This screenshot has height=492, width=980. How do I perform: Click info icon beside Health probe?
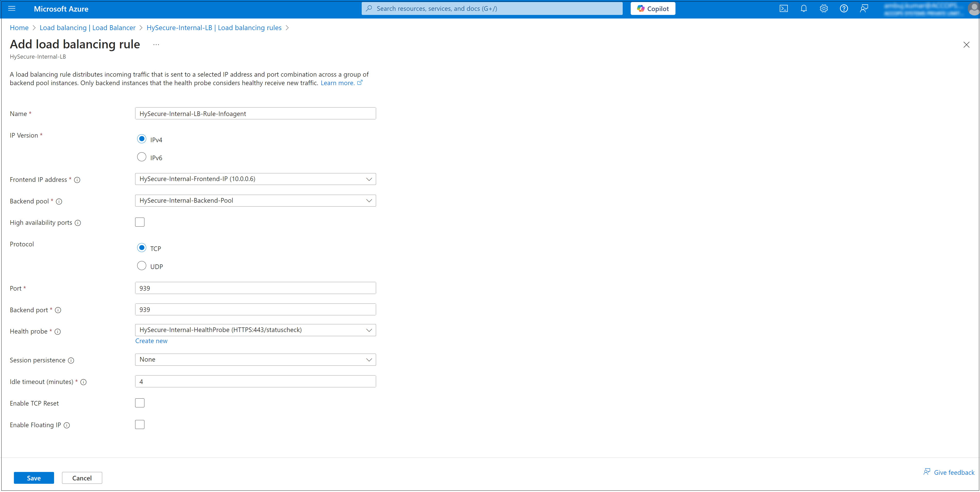[58, 332]
